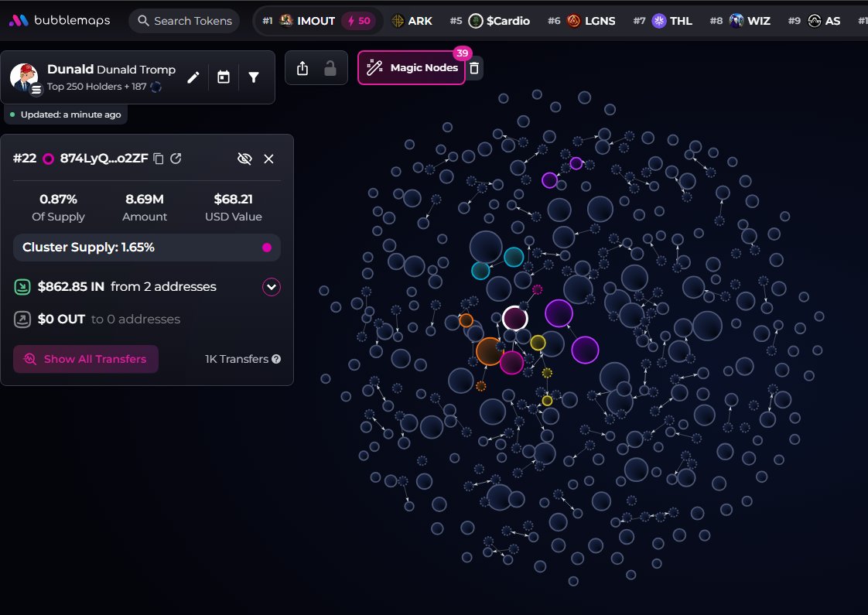Select the white-outlined selected bubble

click(x=514, y=318)
